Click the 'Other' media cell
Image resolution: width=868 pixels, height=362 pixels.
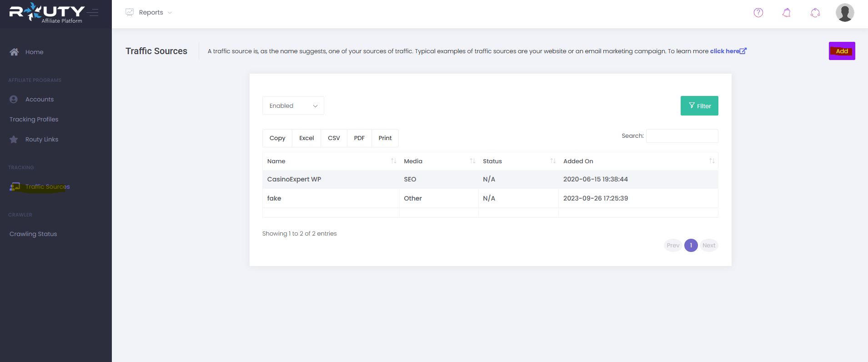tap(413, 198)
